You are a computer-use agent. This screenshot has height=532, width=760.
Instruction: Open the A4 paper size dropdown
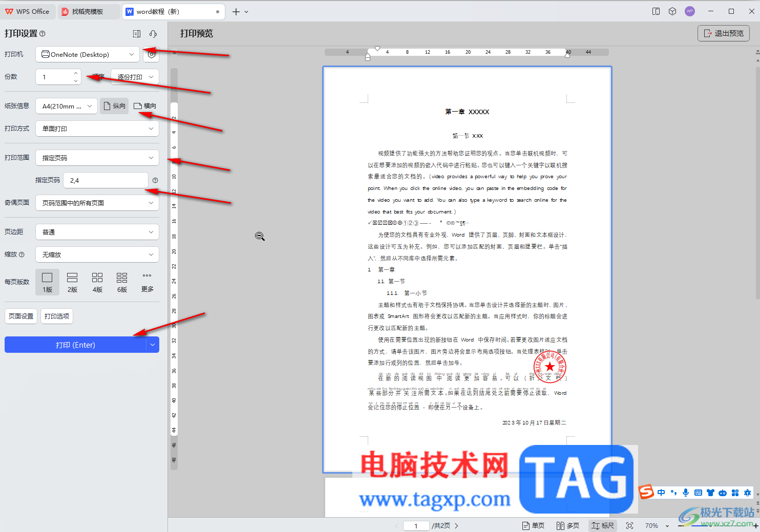pyautogui.click(x=67, y=106)
